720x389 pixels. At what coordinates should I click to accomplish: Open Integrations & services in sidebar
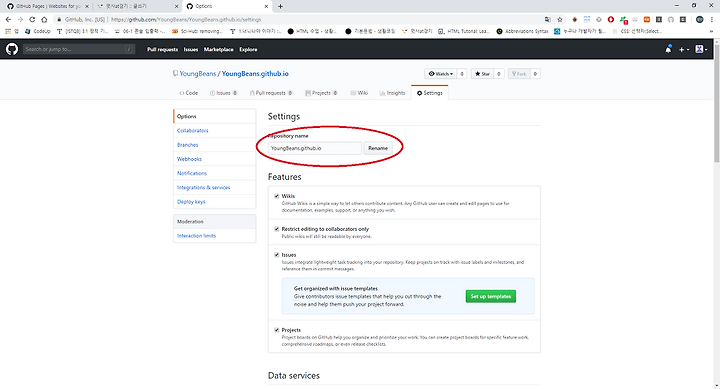tap(214, 187)
